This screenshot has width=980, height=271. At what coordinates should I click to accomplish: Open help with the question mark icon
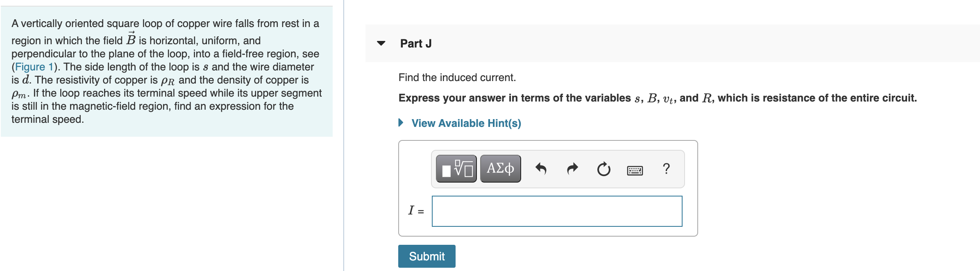[x=666, y=169]
